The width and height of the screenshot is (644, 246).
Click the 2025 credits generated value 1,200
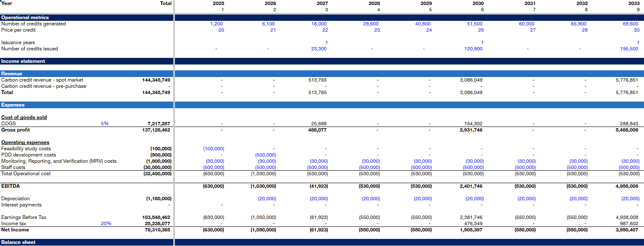coord(217,24)
